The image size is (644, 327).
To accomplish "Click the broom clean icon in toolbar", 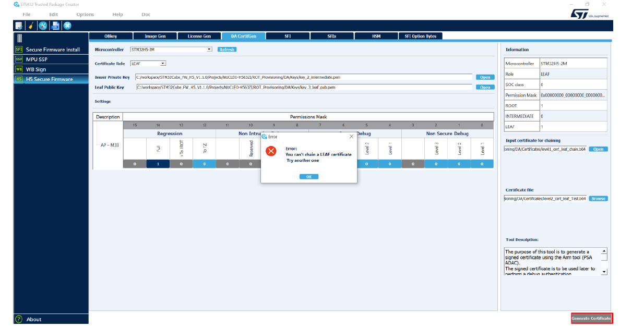I will (x=31, y=25).
